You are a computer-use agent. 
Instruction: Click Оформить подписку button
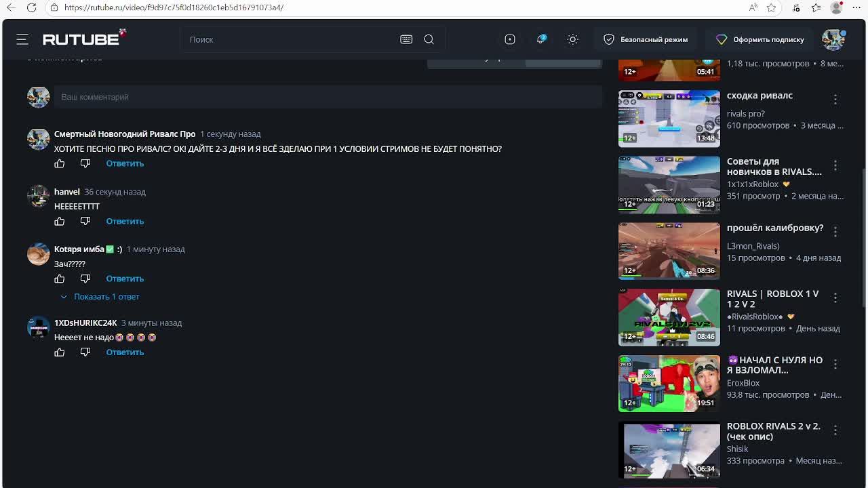point(760,39)
